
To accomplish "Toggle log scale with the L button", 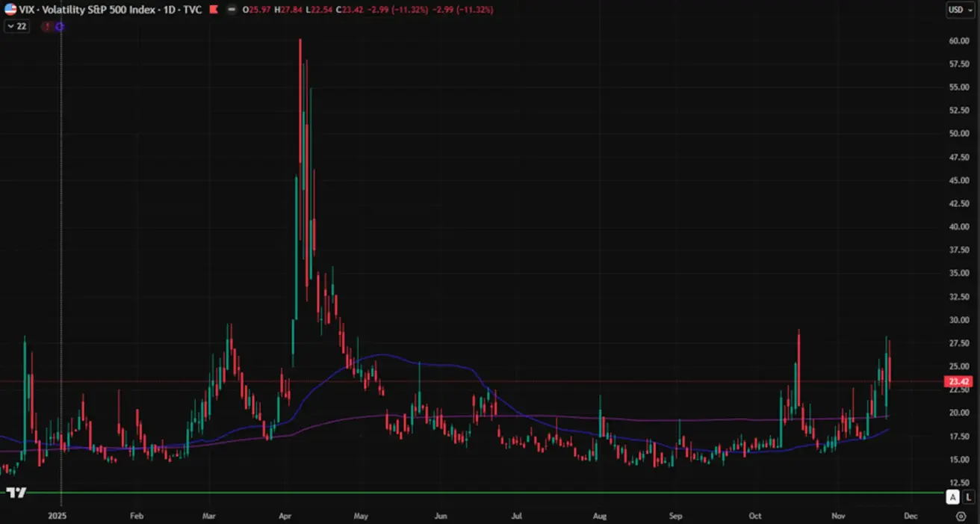I will pos(969,497).
